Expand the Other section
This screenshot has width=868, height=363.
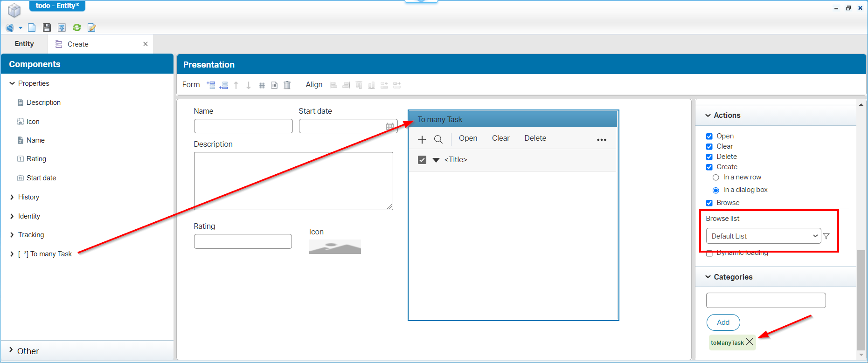click(11, 350)
